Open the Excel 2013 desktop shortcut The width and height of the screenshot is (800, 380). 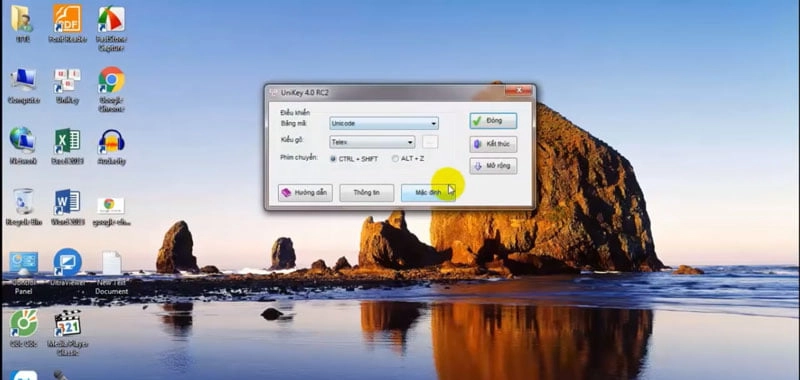pos(67,146)
